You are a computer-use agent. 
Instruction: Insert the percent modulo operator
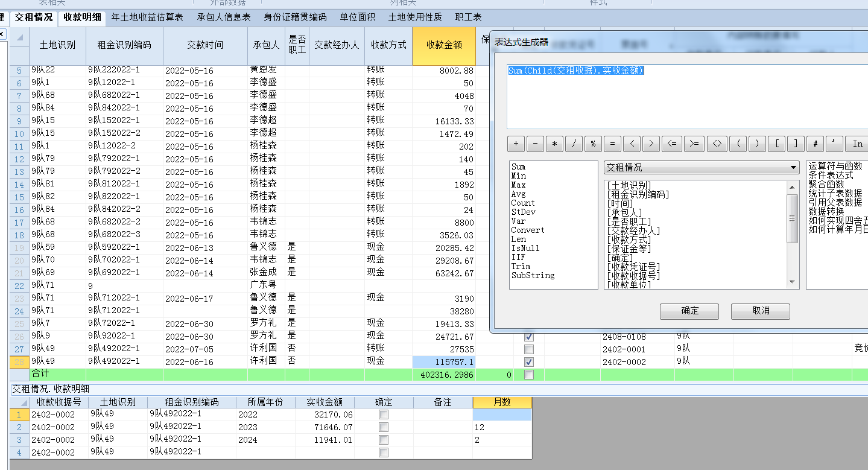(593, 144)
